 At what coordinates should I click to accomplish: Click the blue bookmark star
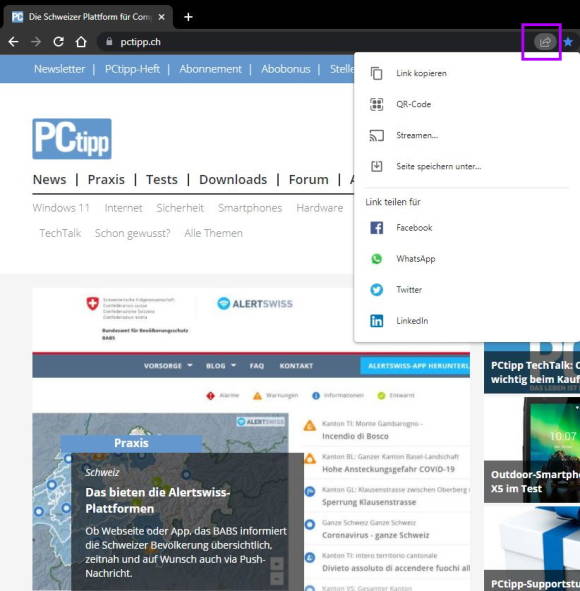pos(568,42)
